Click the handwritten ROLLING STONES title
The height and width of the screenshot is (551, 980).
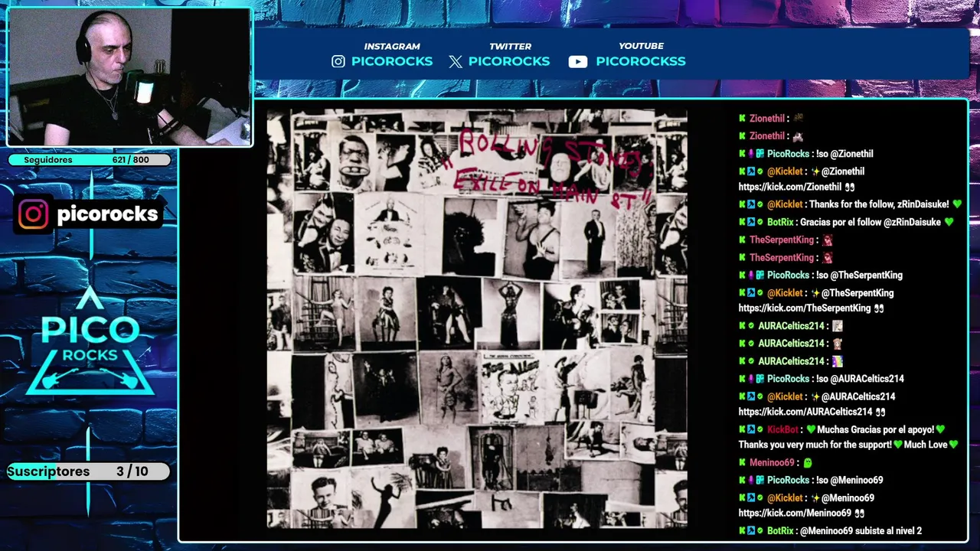click(x=548, y=151)
